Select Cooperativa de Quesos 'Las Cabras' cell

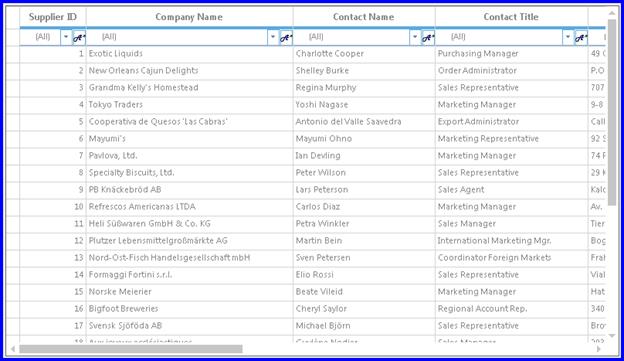189,122
